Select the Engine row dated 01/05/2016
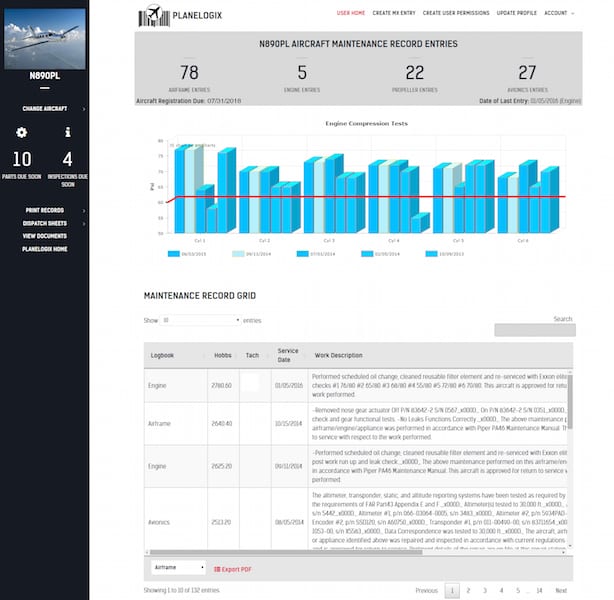This screenshot has width=614, height=600. tap(356, 386)
